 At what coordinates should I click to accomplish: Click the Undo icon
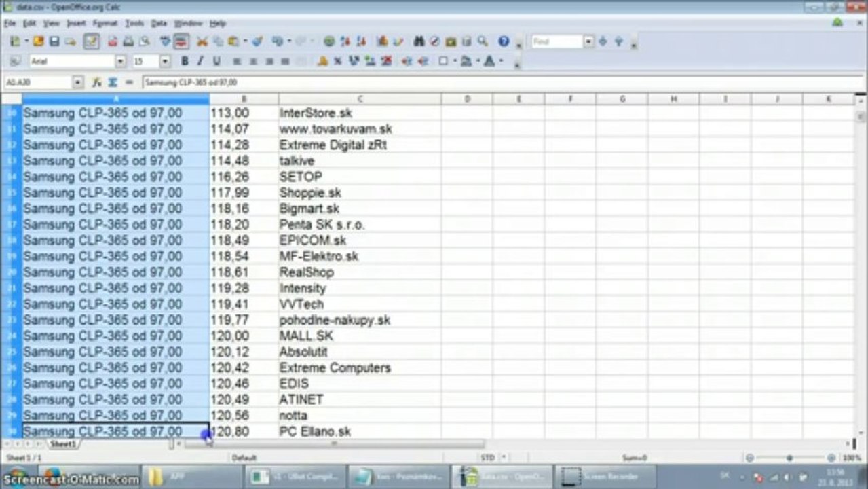click(x=277, y=41)
